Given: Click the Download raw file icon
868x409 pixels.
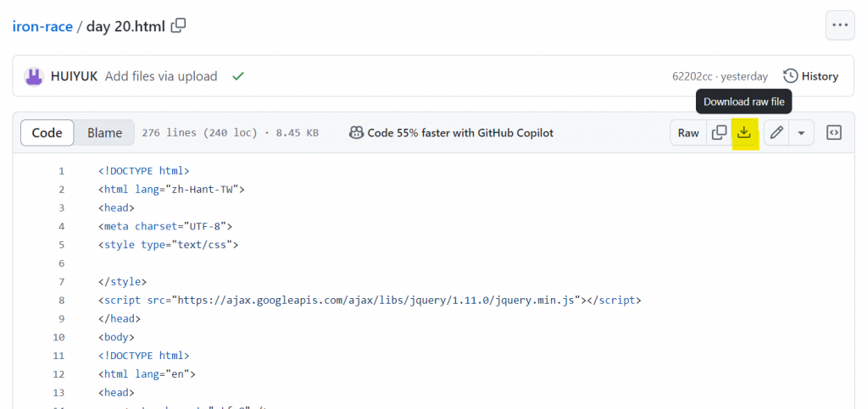Looking at the screenshot, I should 744,133.
